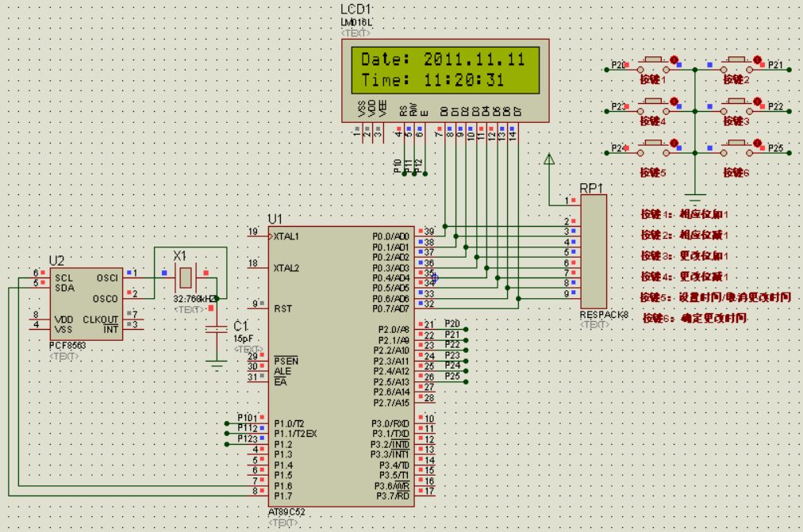This screenshot has width=803, height=532.
Task: Click the red actuator dot on 按键5
Action: pyautogui.click(x=674, y=144)
